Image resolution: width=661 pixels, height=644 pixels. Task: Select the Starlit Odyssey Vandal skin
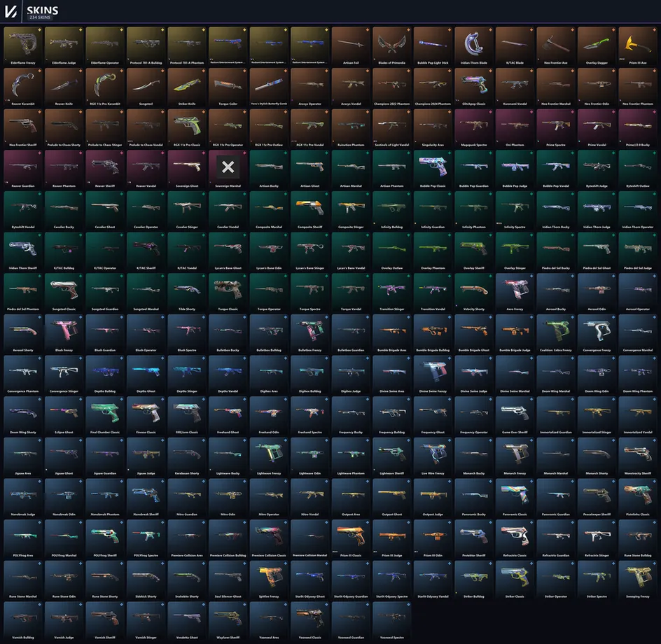point(433,580)
